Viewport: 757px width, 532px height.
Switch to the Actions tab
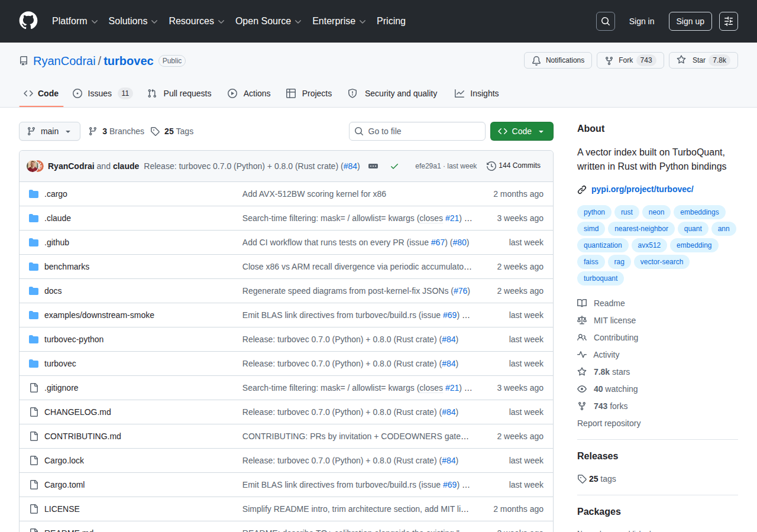(249, 93)
